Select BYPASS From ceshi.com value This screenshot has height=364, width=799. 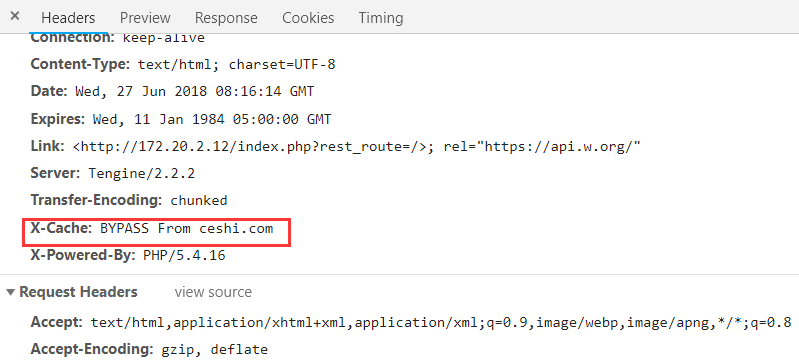(187, 228)
